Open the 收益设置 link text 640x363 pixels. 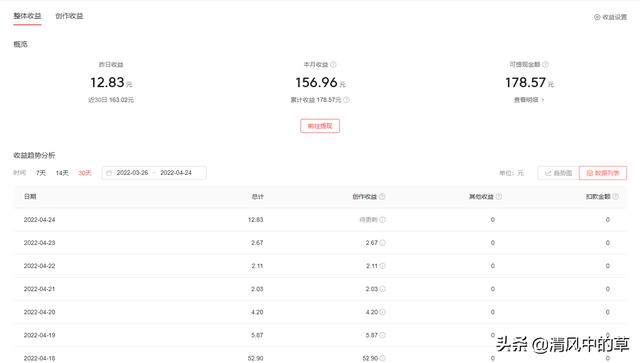pos(615,17)
